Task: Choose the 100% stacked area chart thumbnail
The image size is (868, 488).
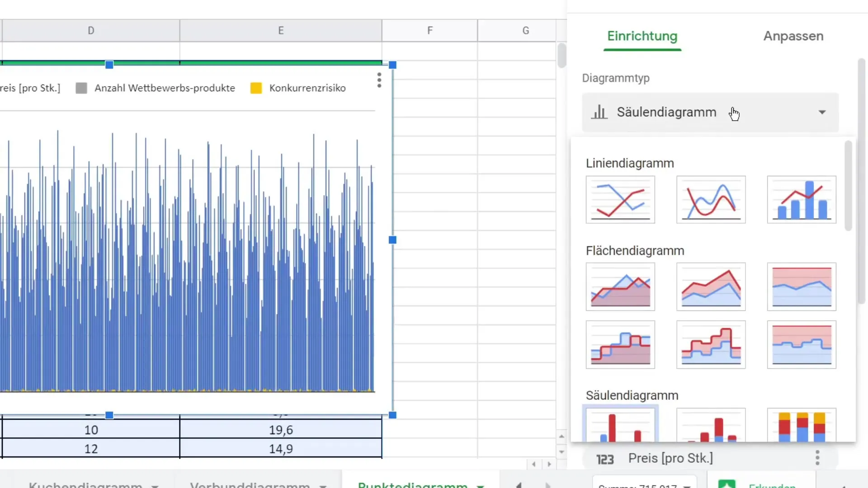Action: (802, 287)
